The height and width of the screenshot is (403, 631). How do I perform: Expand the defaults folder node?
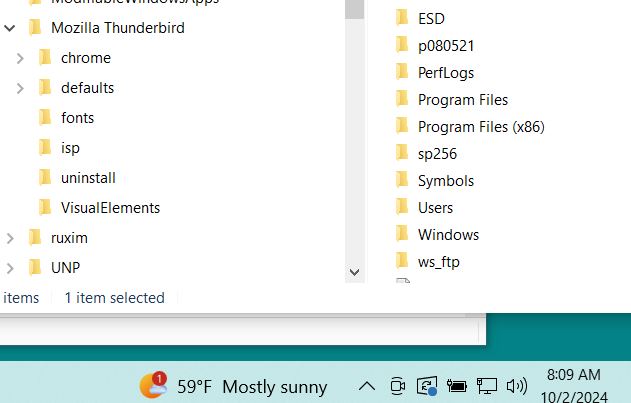[20, 88]
